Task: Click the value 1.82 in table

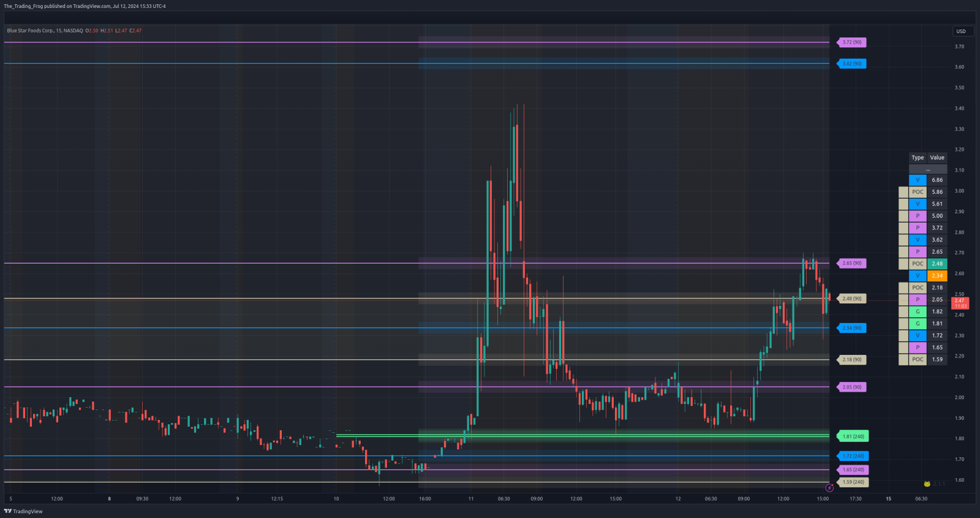Action: pos(937,311)
